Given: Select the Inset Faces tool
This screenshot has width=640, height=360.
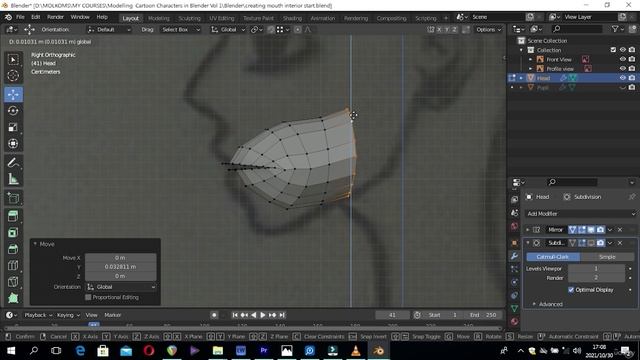Looking at the screenshot, I should pyautogui.click(x=13, y=232).
